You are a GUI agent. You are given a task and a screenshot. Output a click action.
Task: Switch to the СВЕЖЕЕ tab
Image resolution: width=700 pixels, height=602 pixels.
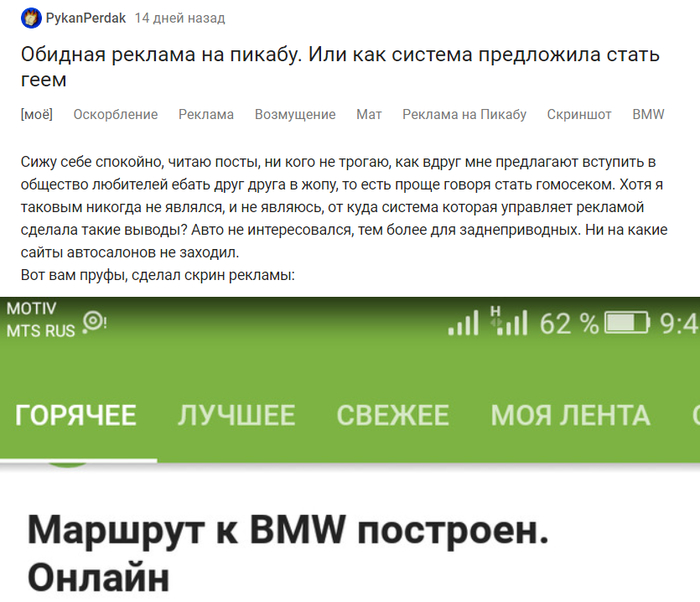pyautogui.click(x=393, y=415)
